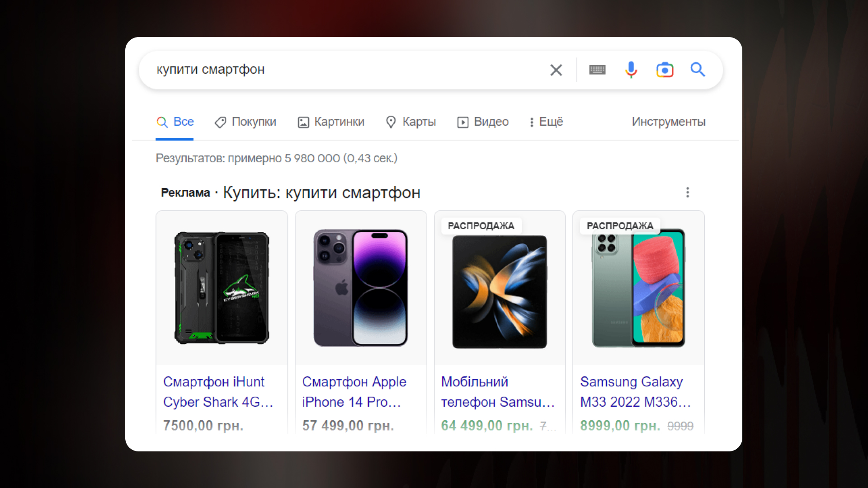Screen dimensions: 868x488
Task: Open image search with the camera icon
Action: [x=665, y=70]
